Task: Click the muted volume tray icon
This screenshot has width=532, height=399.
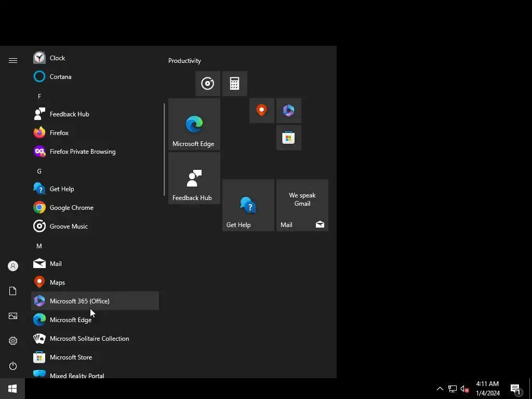Action: (464, 389)
